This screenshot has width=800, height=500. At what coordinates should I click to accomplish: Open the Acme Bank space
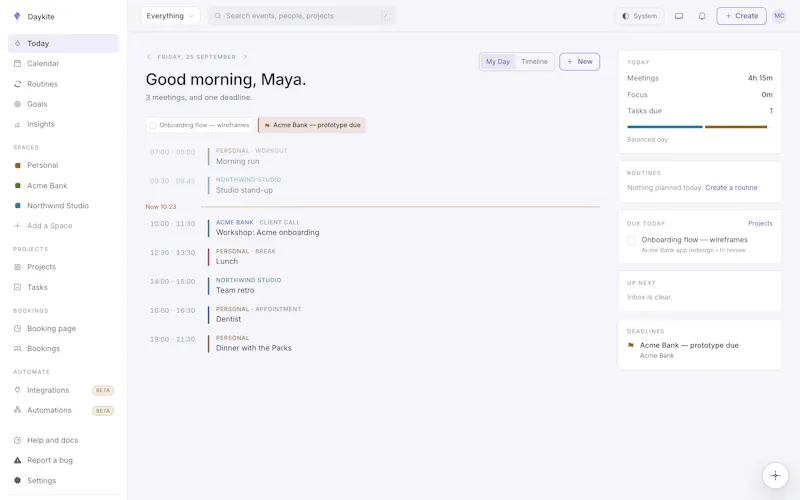click(x=63, y=186)
